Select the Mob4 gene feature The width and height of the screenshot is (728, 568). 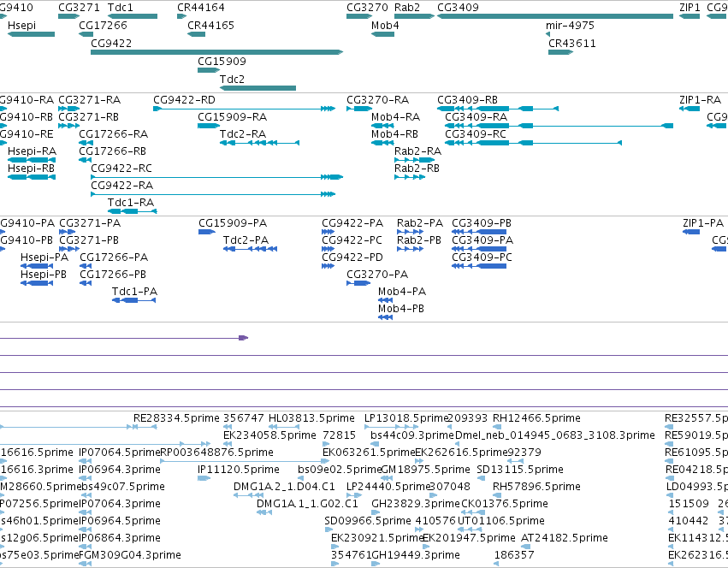pos(382,34)
